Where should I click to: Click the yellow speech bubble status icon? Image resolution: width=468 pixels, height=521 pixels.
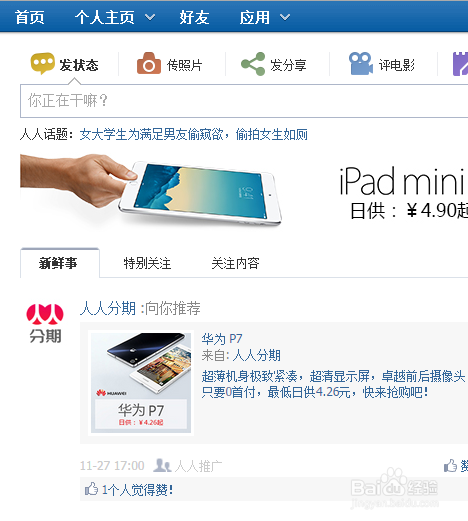43,63
